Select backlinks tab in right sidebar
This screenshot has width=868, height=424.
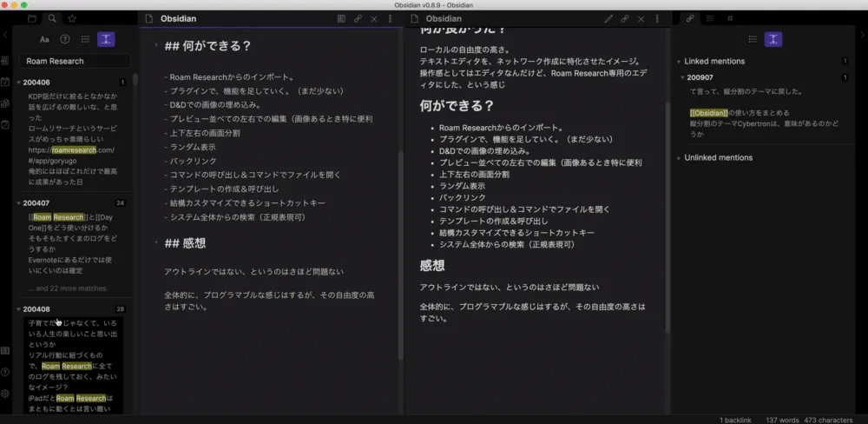pyautogui.click(x=690, y=18)
